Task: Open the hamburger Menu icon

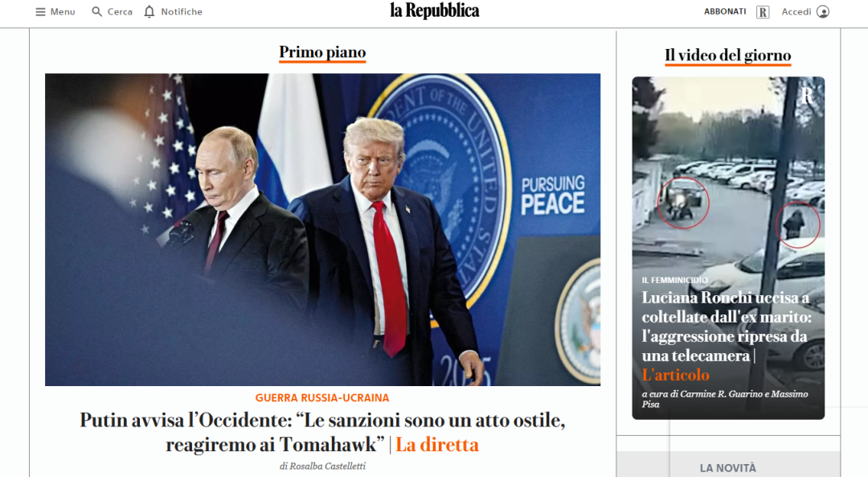Action: (x=40, y=11)
